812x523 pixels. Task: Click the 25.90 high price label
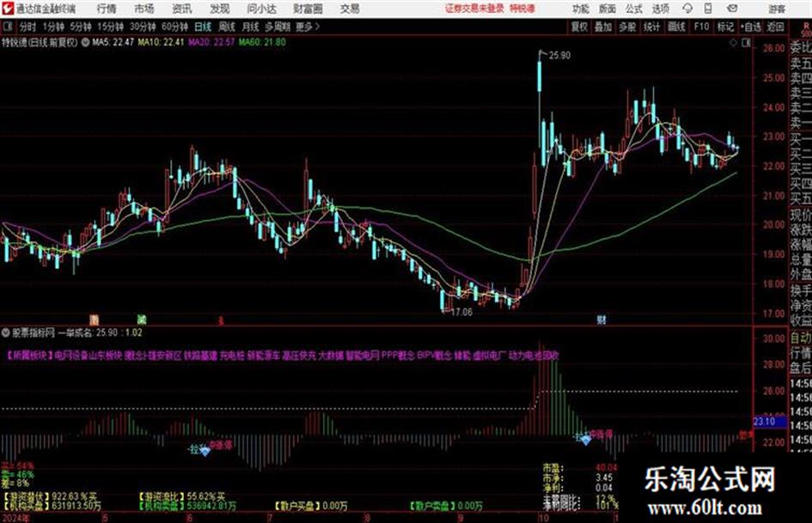[559, 56]
